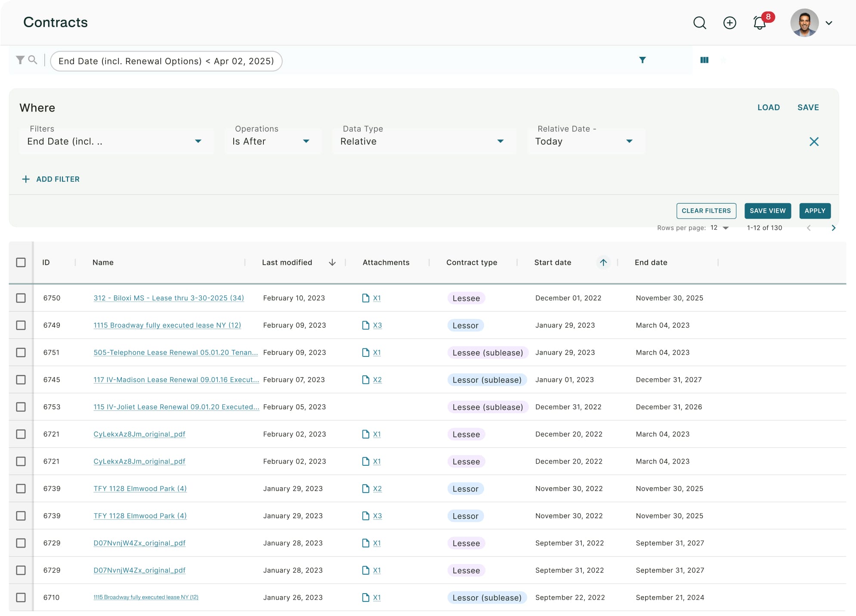This screenshot has height=616, width=856.
Task: Click the Name column header
Action: point(103,263)
